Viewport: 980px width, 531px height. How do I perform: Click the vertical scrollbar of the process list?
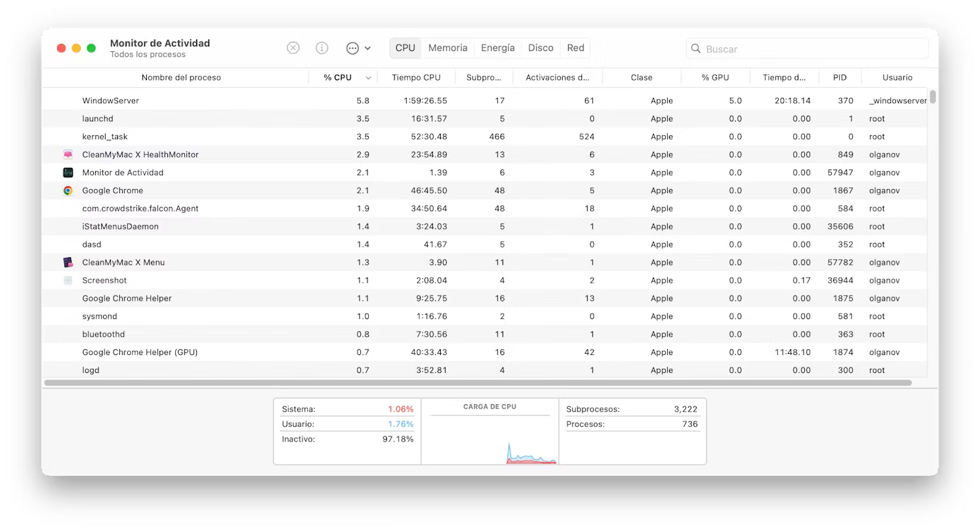coord(933,97)
